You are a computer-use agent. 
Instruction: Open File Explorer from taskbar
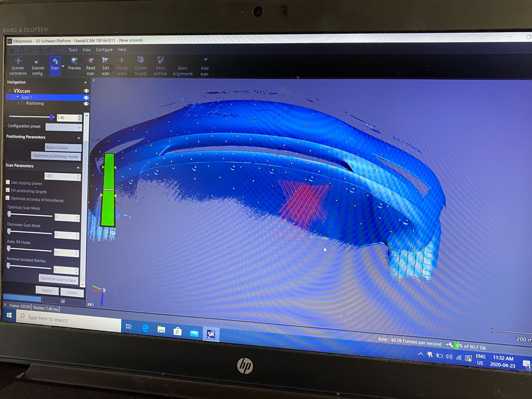[x=161, y=330]
